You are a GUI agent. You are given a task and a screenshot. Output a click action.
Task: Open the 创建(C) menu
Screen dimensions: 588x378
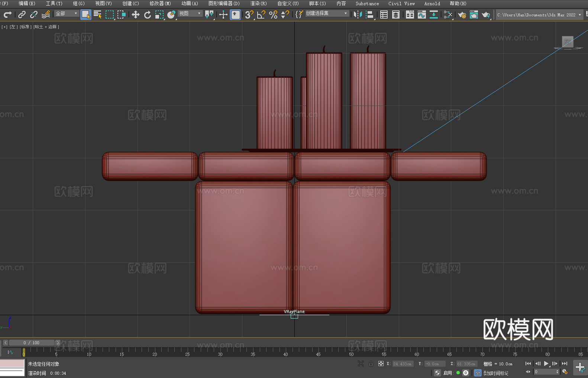tap(130, 3)
